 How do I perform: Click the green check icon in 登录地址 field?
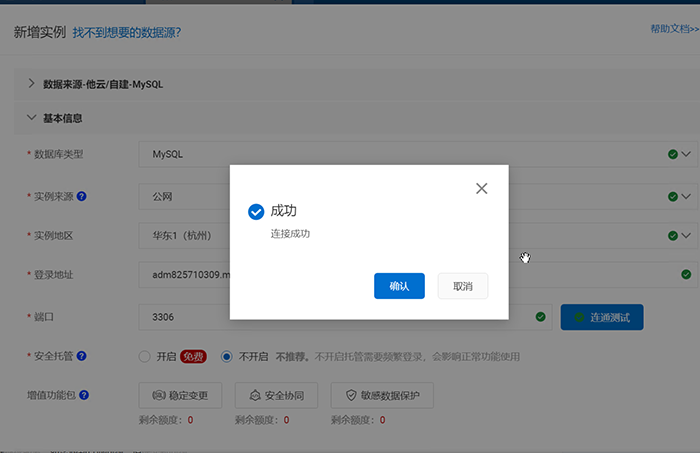click(686, 274)
